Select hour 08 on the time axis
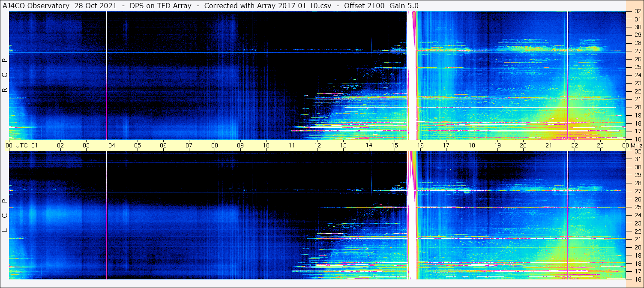The width and height of the screenshot is (644, 288). [x=215, y=145]
